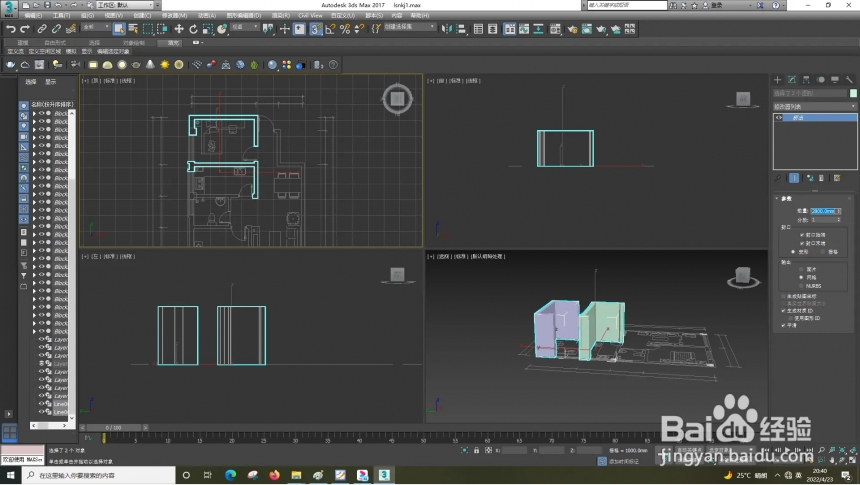Toggle Generate Mapping Coords checkbox

tap(783, 296)
